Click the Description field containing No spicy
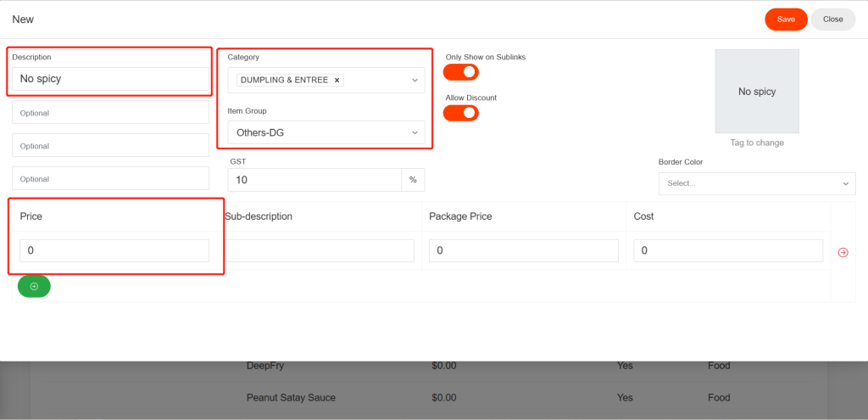This screenshot has width=868, height=420. (110, 79)
